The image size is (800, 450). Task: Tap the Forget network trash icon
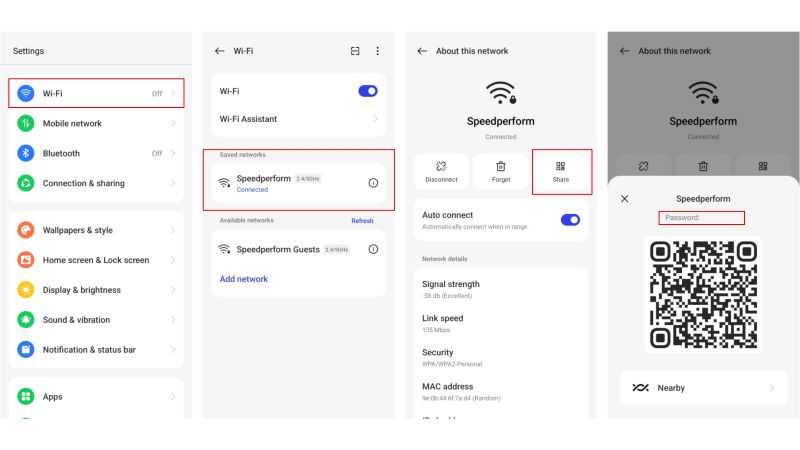coord(501,166)
